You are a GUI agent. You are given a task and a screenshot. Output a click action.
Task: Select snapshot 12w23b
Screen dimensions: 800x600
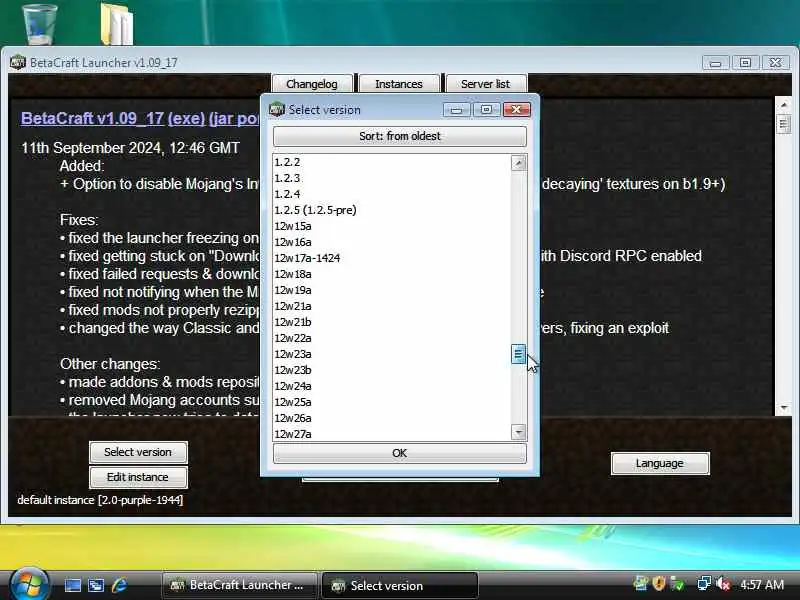click(392, 370)
